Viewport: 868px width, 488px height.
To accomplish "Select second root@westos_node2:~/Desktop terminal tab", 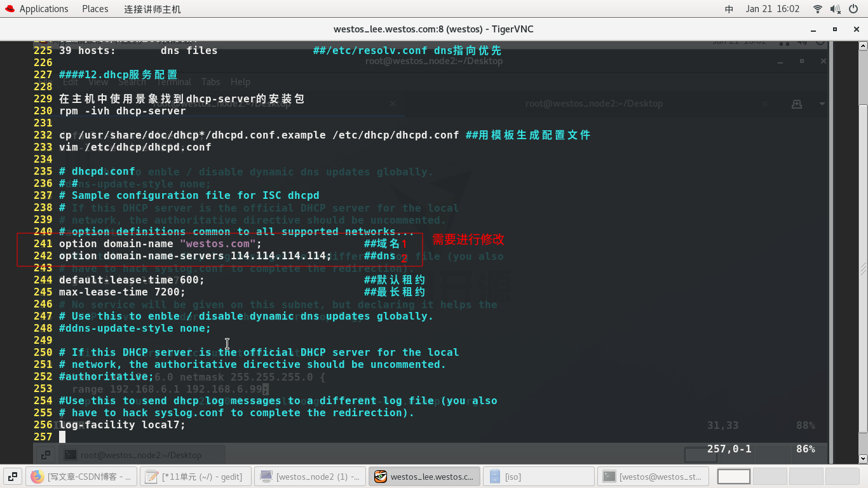I will click(593, 104).
